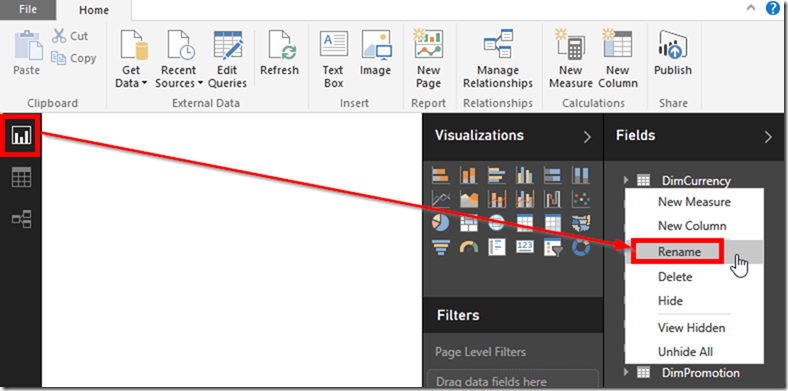
Task: Choose Delete in the context menu
Action: point(694,277)
